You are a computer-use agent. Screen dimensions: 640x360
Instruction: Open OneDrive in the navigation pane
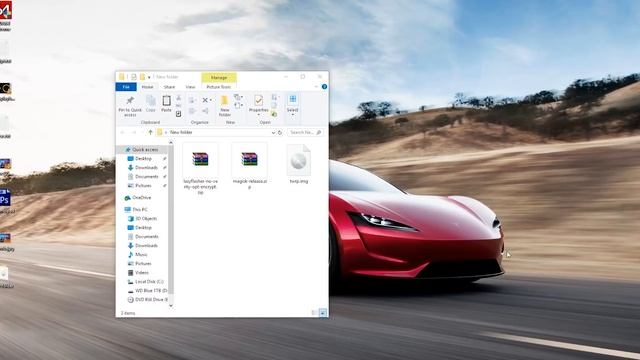click(x=141, y=198)
